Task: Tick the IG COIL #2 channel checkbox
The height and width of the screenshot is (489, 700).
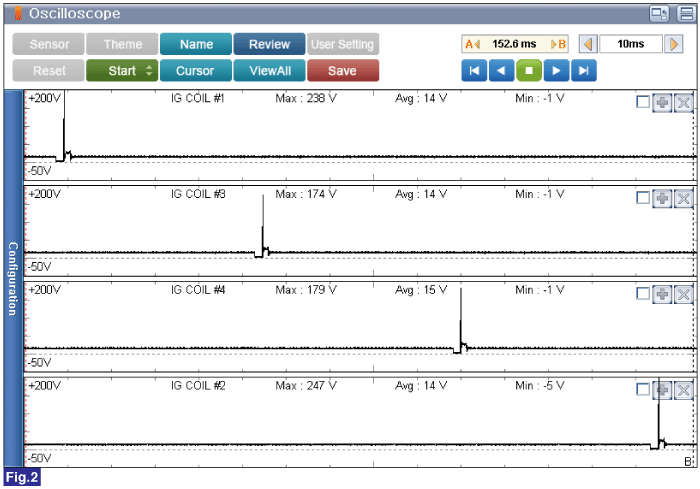Action: pos(643,389)
